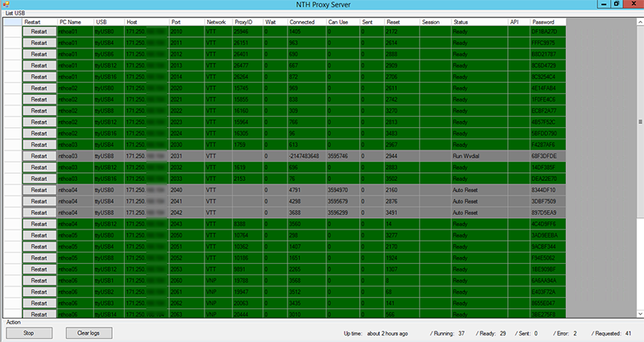Screen dimensions: 644x342
Task: Click the scrollbar down arrow
Action: [x=640, y=314]
